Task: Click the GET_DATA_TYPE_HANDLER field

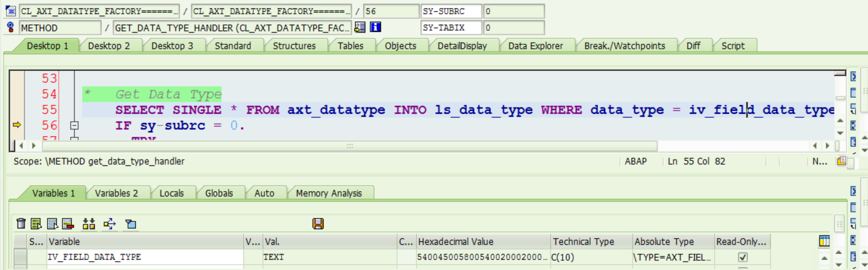Action: tap(232, 27)
